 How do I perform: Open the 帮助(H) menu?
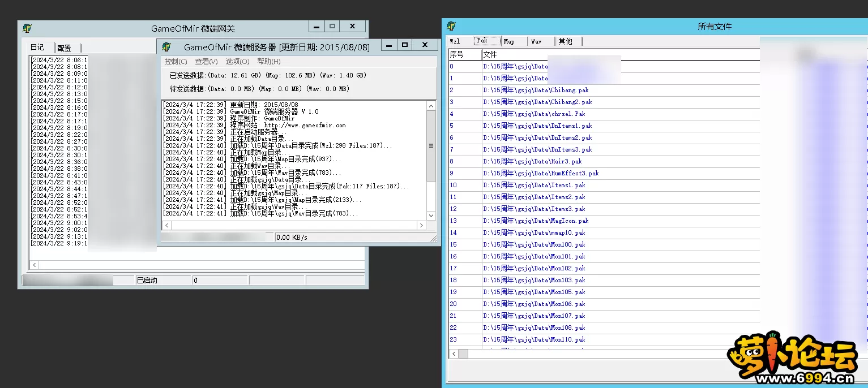coord(268,61)
